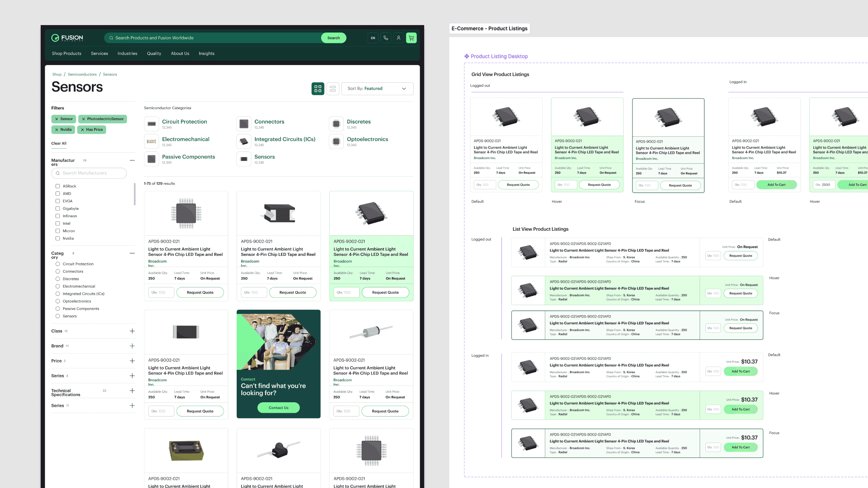Click the Fusion Worldwide logo
Image resolution: width=868 pixels, height=488 pixels.
[x=67, y=38]
